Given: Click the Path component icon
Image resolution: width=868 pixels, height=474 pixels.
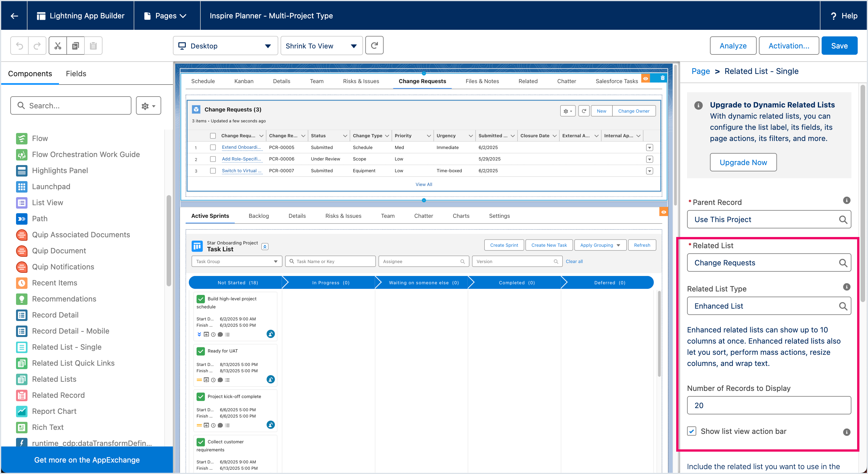Looking at the screenshot, I should coord(21,219).
